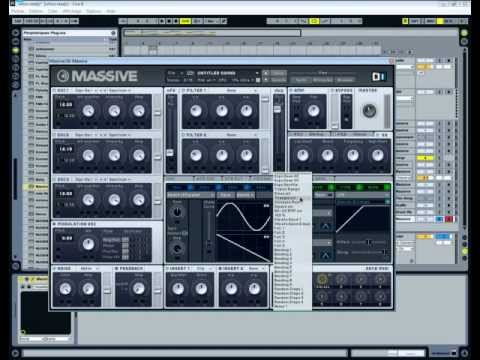This screenshot has height=360, width=480.
Task: Click Massive's Save button
Action: [279, 73]
